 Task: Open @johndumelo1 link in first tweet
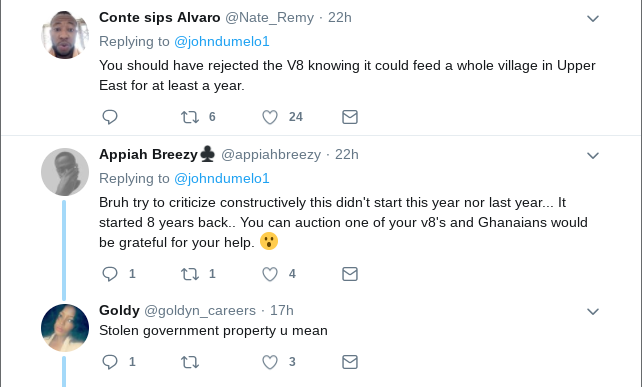pos(222,42)
